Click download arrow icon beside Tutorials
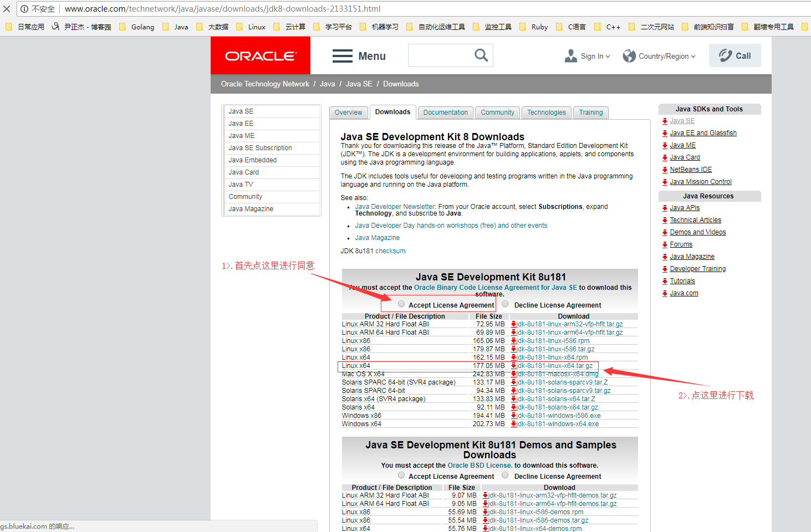Image resolution: width=811 pixels, height=532 pixels. (665, 281)
